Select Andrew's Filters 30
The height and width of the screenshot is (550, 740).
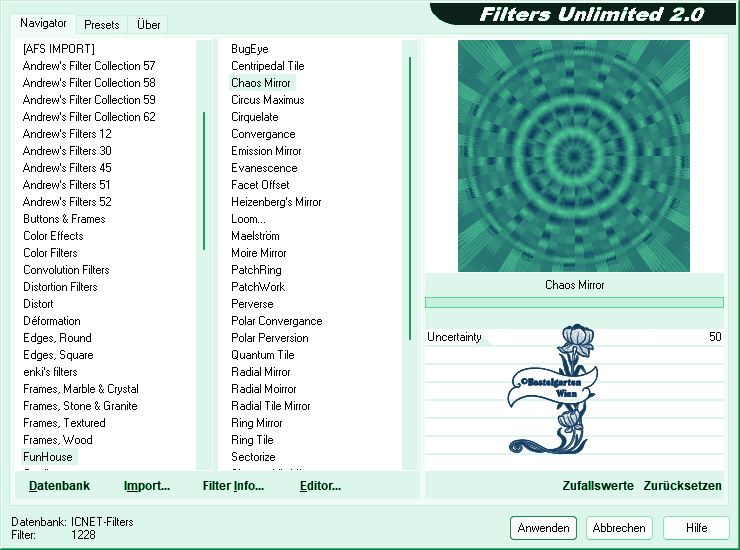click(x=67, y=151)
